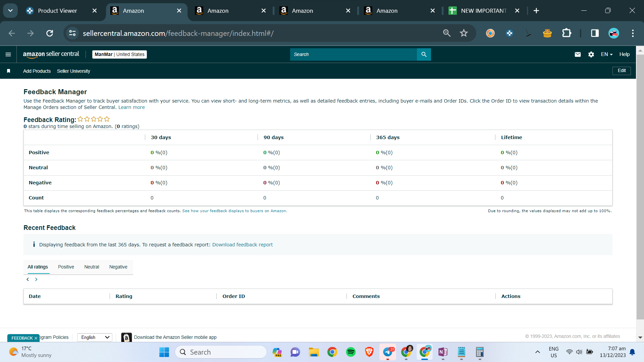Go to previous feedback page arrow
Screen dimensions: 644x362
click(28, 280)
